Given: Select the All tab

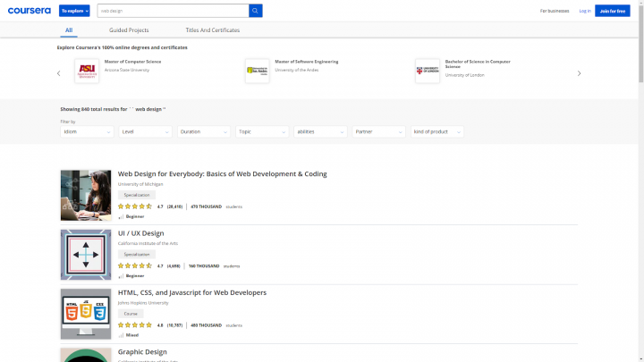Looking at the screenshot, I should 69,30.
